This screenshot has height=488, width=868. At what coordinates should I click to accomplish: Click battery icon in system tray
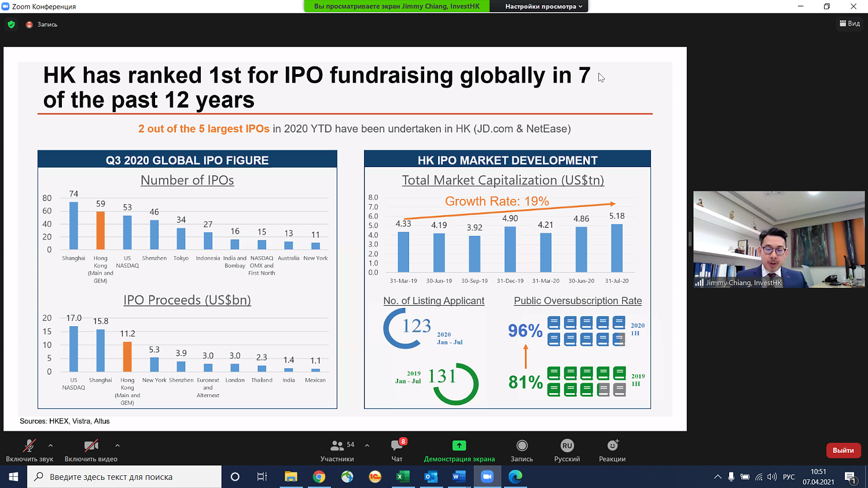(x=745, y=477)
